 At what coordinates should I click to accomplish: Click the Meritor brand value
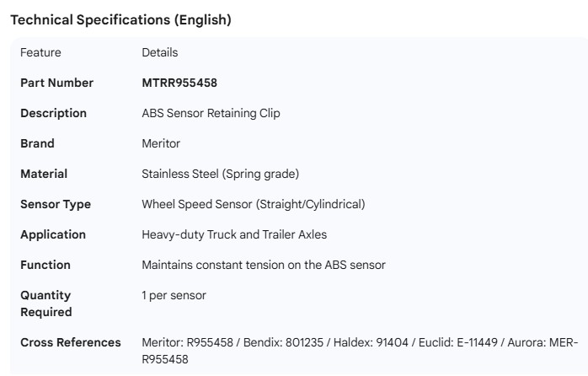(161, 143)
